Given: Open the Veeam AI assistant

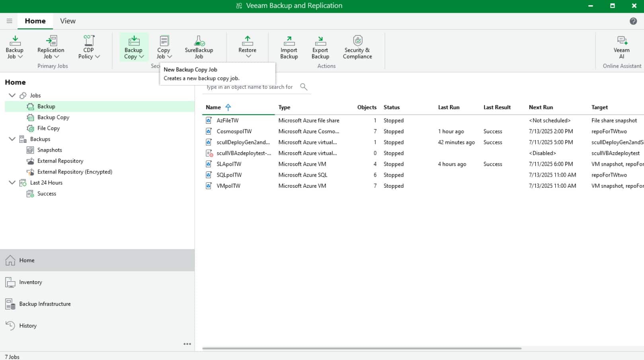Looking at the screenshot, I should pyautogui.click(x=621, y=47).
